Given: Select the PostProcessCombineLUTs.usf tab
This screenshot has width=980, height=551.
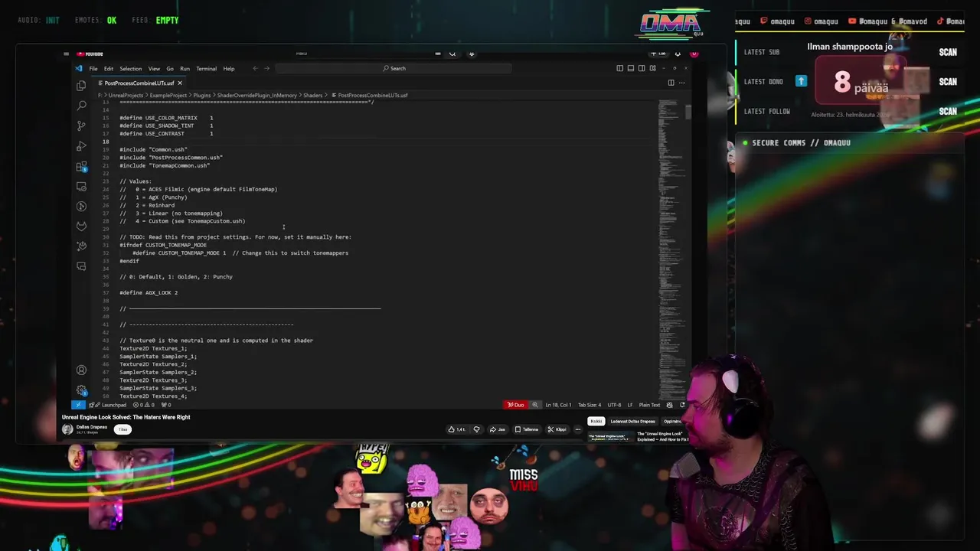Looking at the screenshot, I should coord(138,83).
